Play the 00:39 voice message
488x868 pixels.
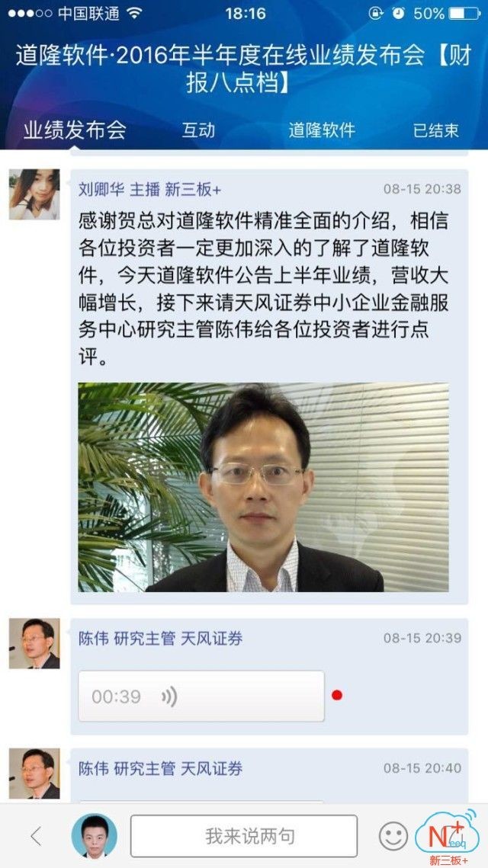point(201,697)
